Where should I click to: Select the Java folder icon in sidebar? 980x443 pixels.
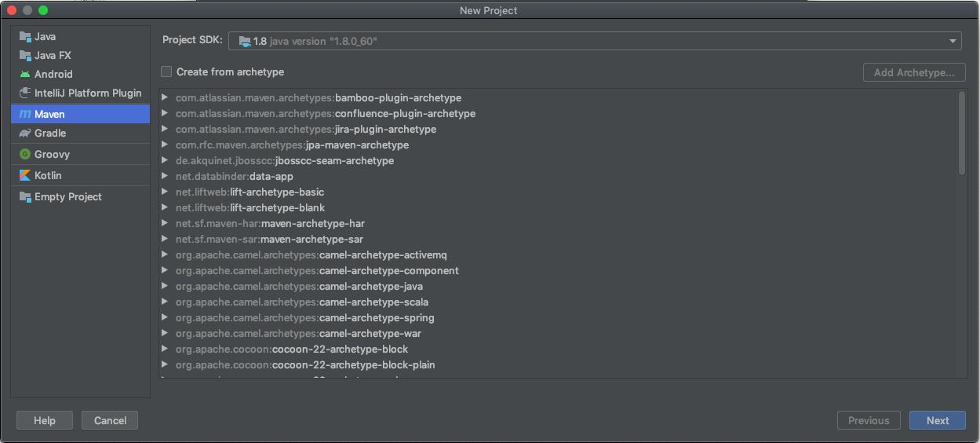pos(25,37)
